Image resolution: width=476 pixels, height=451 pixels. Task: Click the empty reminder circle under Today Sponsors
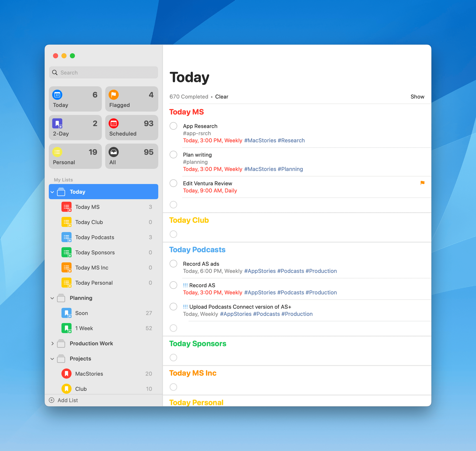173,357
